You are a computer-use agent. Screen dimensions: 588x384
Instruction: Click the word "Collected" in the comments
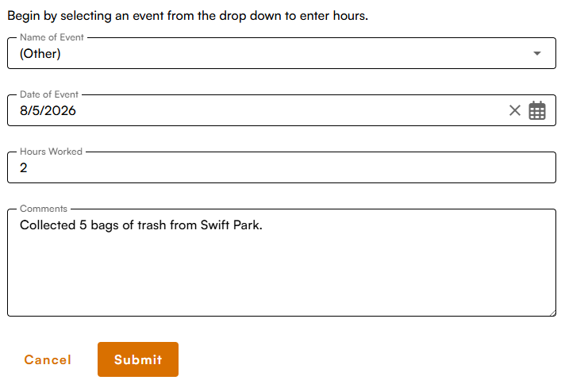pyautogui.click(x=48, y=225)
